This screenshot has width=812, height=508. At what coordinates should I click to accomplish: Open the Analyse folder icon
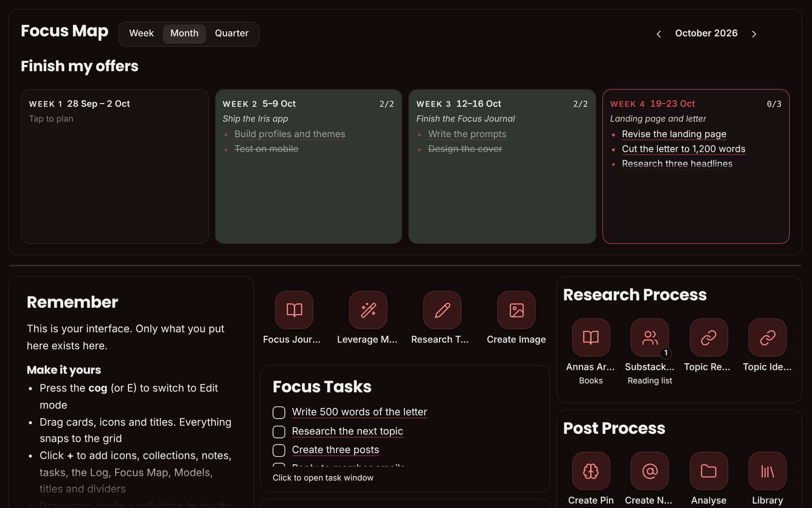(x=708, y=471)
